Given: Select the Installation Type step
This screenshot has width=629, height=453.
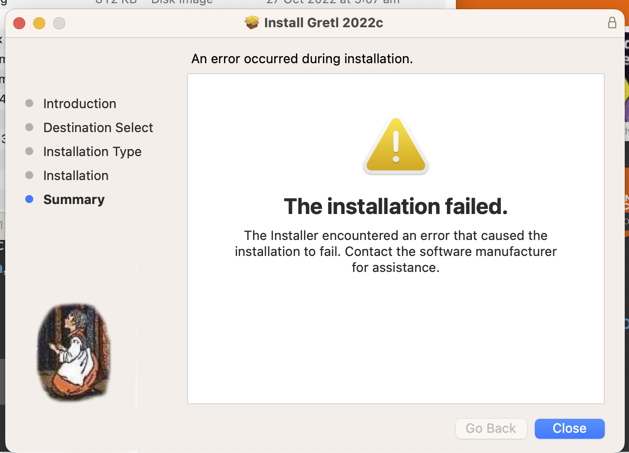Looking at the screenshot, I should [x=92, y=152].
